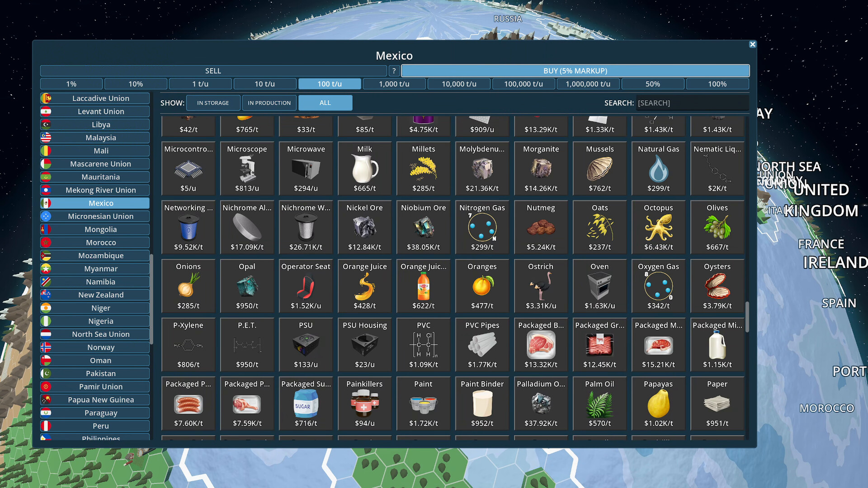Click the Palm Oil icon
868x488 pixels.
coord(599,403)
